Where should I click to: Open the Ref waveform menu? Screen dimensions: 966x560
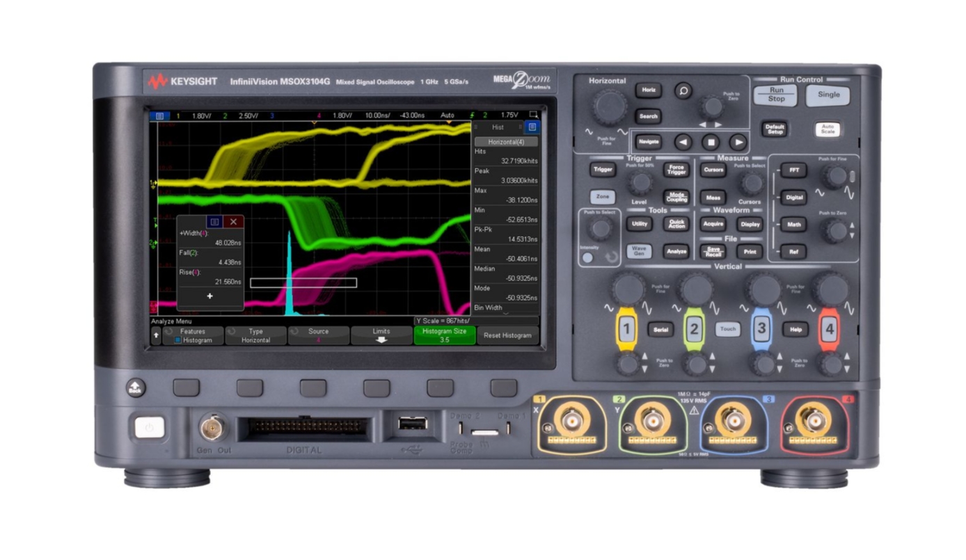pyautogui.click(x=793, y=252)
